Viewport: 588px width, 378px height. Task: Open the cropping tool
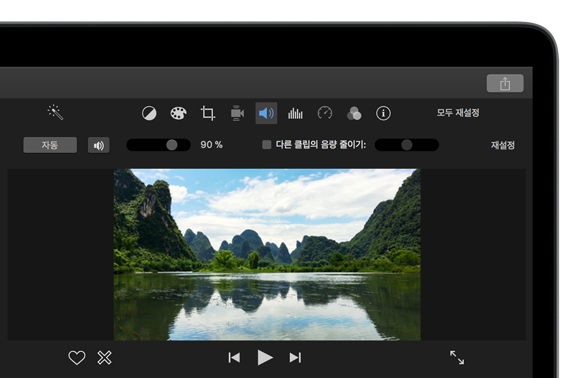pyautogui.click(x=208, y=113)
